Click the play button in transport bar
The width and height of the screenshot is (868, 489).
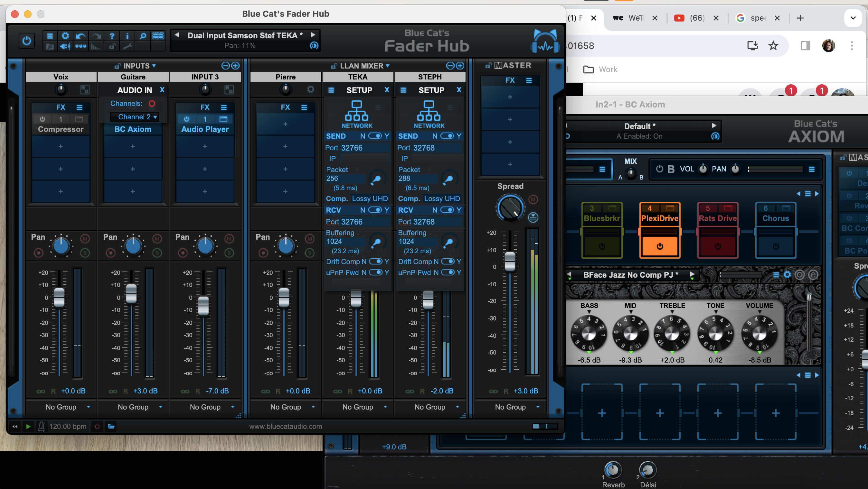tap(28, 426)
